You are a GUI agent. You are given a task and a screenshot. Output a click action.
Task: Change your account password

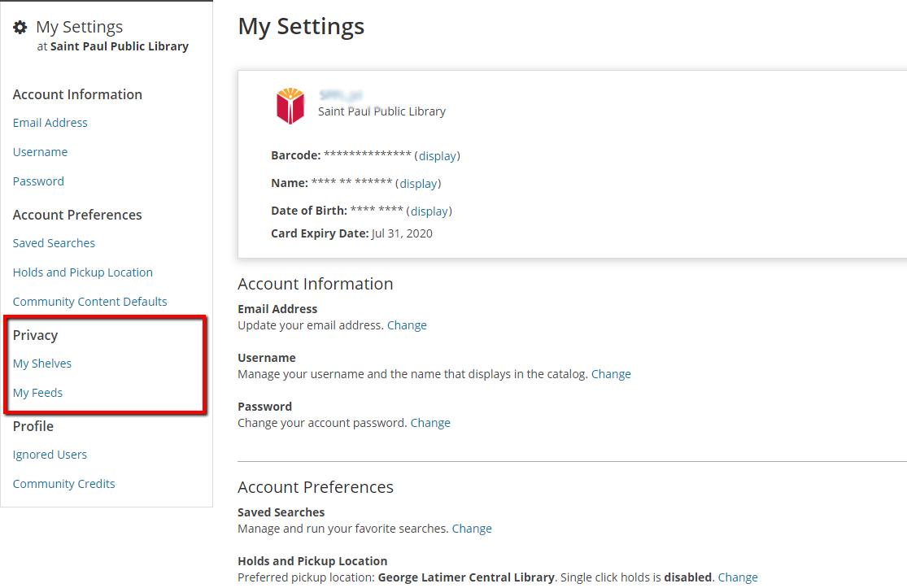coord(430,422)
